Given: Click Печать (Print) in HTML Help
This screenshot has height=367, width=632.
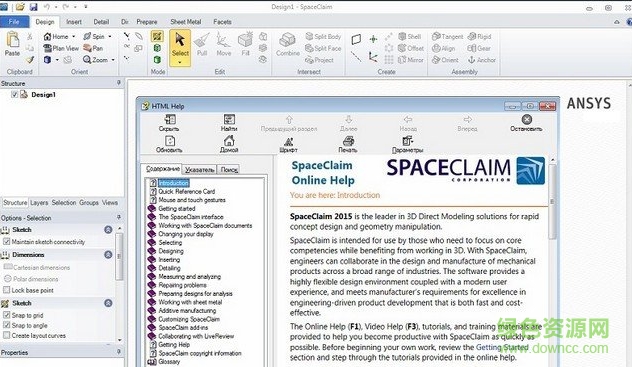Looking at the screenshot, I should tap(348, 144).
